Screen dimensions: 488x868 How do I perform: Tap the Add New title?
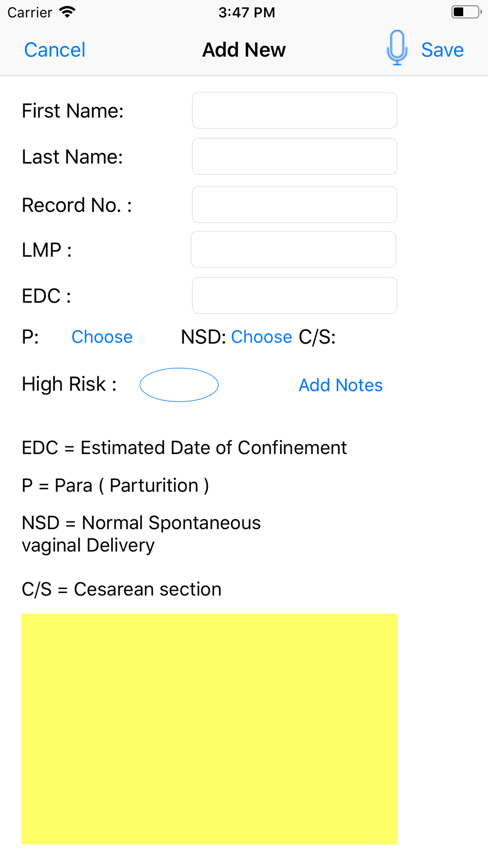tap(244, 50)
